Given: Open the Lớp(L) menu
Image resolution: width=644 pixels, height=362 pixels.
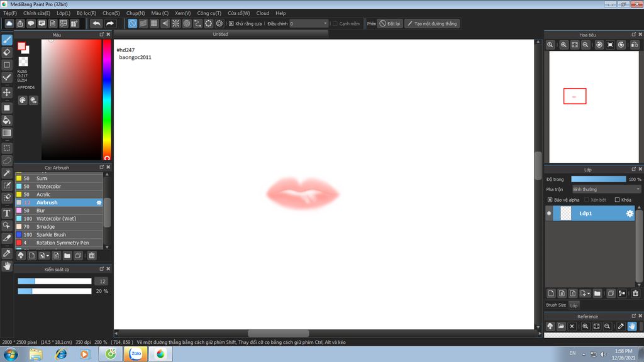Looking at the screenshot, I should [x=64, y=13].
